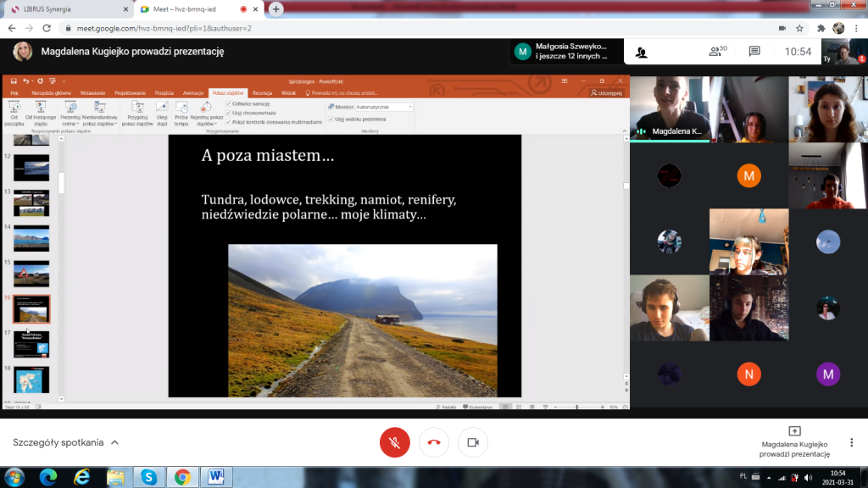This screenshot has width=868, height=488.
Task: Open Meet more options three-dot menu
Action: [851, 442]
